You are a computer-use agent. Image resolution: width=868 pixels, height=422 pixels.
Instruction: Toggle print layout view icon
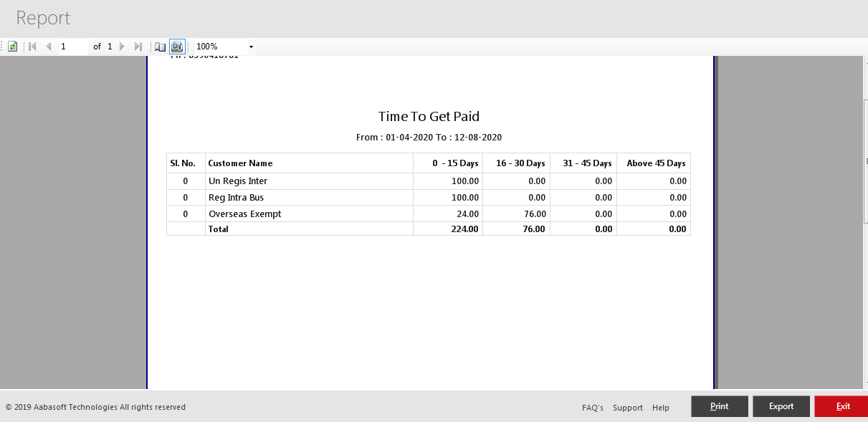pos(177,47)
